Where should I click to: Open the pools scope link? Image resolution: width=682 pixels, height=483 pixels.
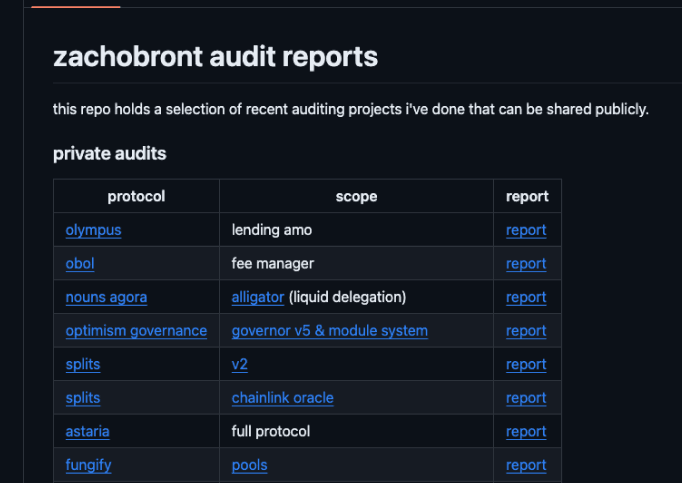coord(249,465)
